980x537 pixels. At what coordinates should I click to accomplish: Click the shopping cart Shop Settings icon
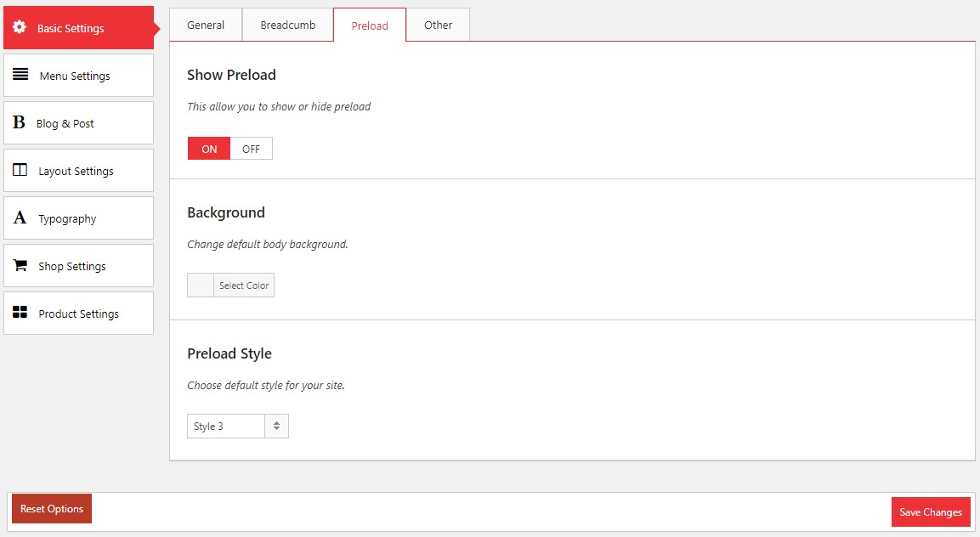click(20, 265)
